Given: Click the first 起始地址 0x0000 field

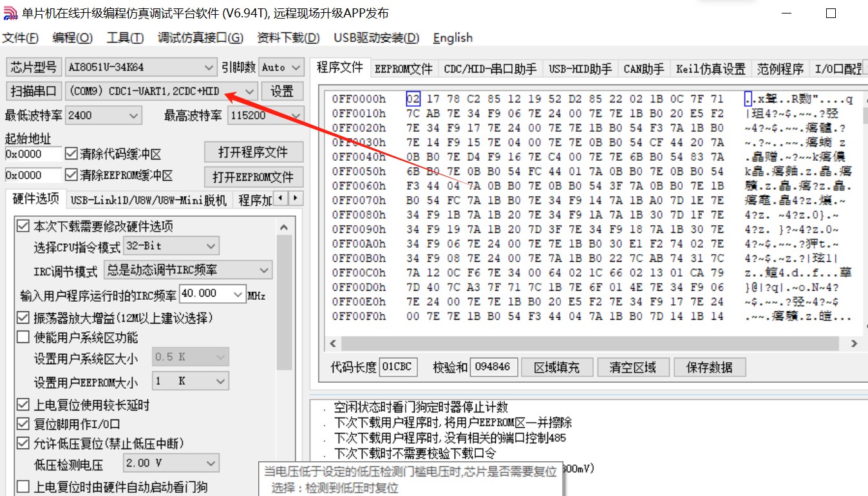Looking at the screenshot, I should point(33,154).
